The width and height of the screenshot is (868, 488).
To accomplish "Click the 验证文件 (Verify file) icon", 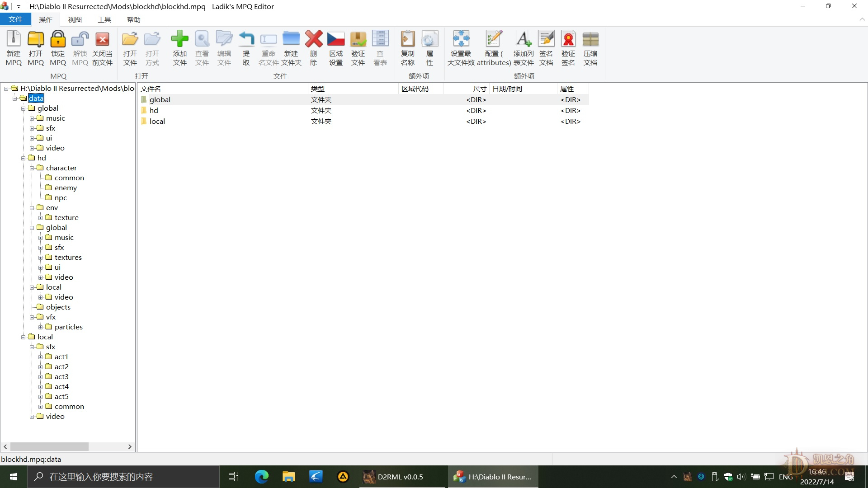I will pos(358,39).
